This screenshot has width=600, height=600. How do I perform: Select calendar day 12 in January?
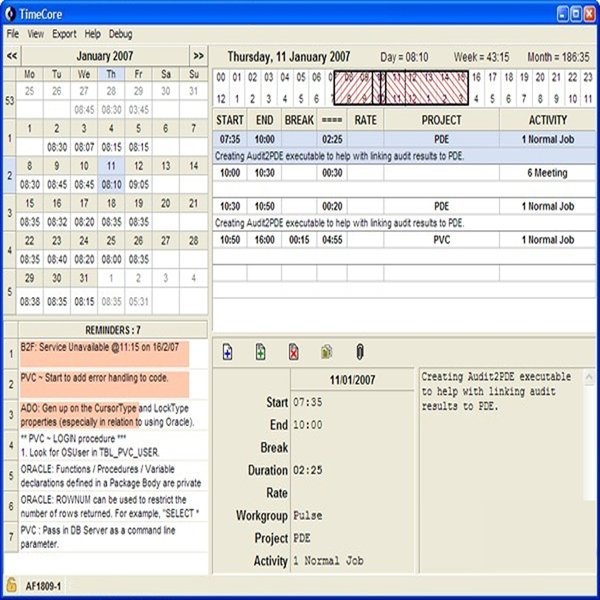click(x=139, y=166)
